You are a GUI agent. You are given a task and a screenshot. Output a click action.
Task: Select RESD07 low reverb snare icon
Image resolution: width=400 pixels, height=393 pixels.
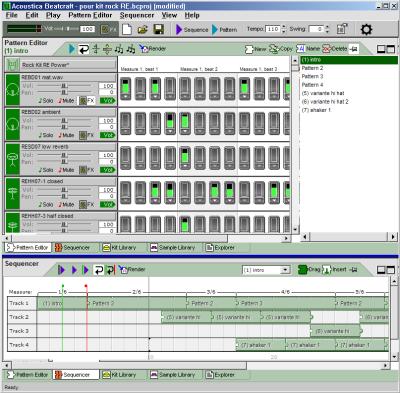coord(13,159)
